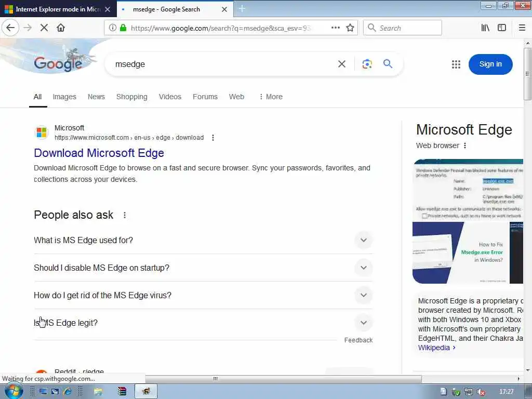Open the Google apps grid

(456, 64)
